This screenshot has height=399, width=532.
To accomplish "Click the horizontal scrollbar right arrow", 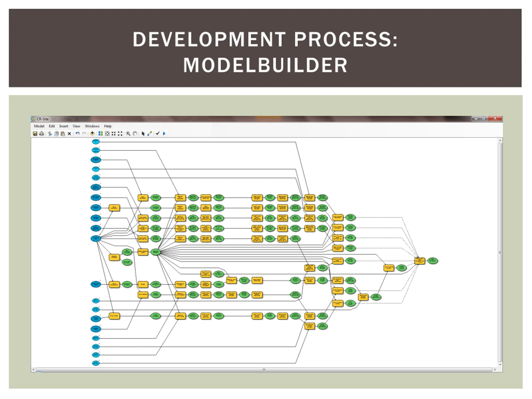I will [495, 369].
